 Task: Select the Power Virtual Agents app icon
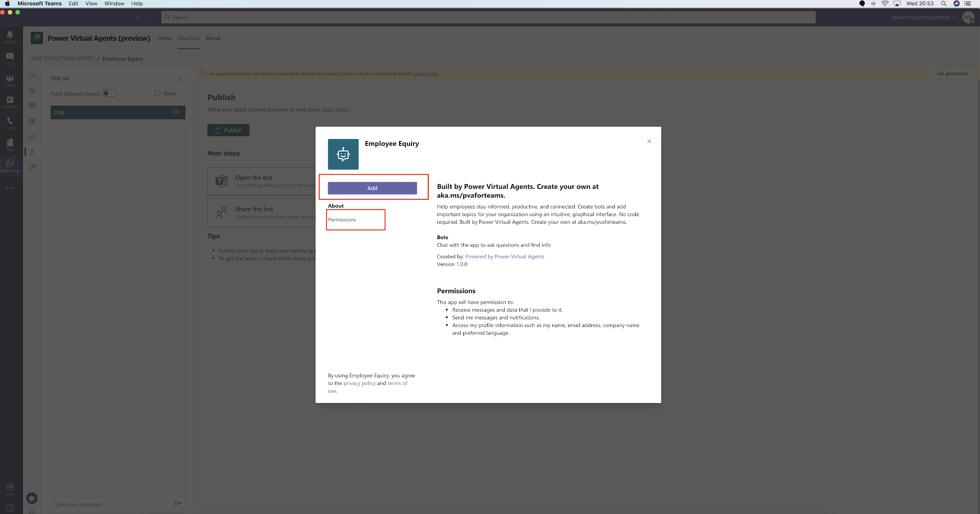pyautogui.click(x=10, y=165)
